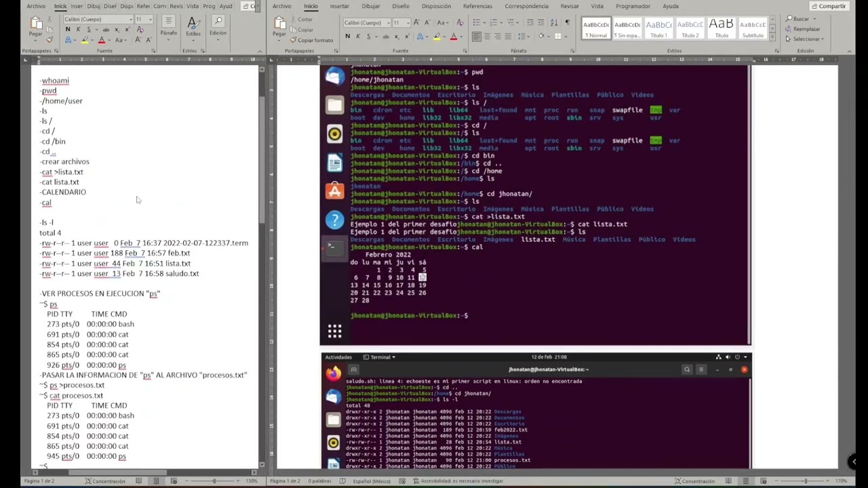Click justify icon in right Word window
The width and height of the screenshot is (868, 488).
[508, 37]
